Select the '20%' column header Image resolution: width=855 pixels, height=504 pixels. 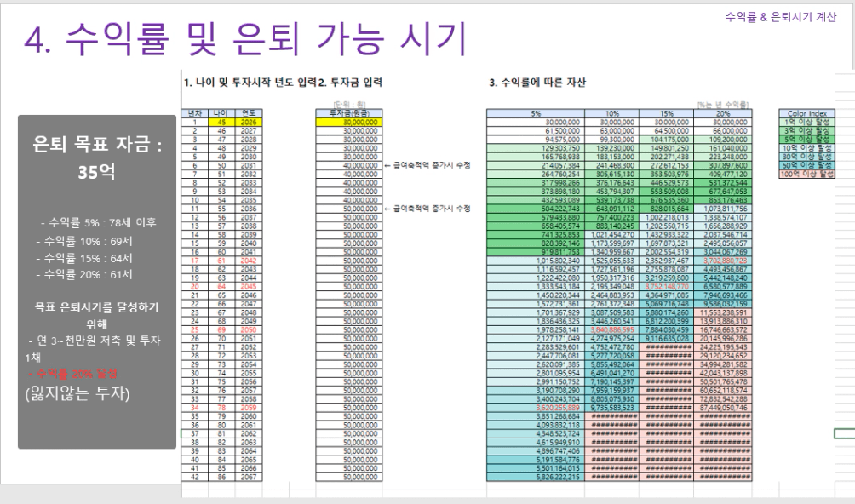(x=723, y=113)
